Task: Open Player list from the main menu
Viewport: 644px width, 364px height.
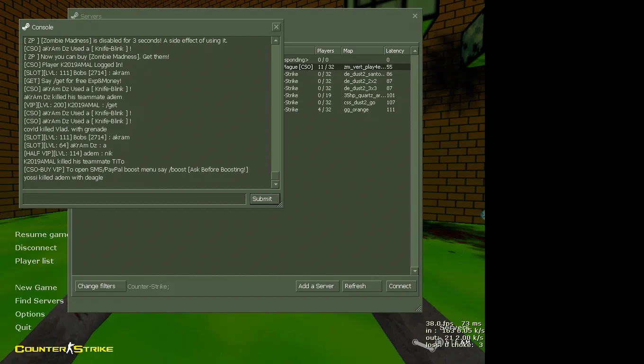Action: pos(34,261)
